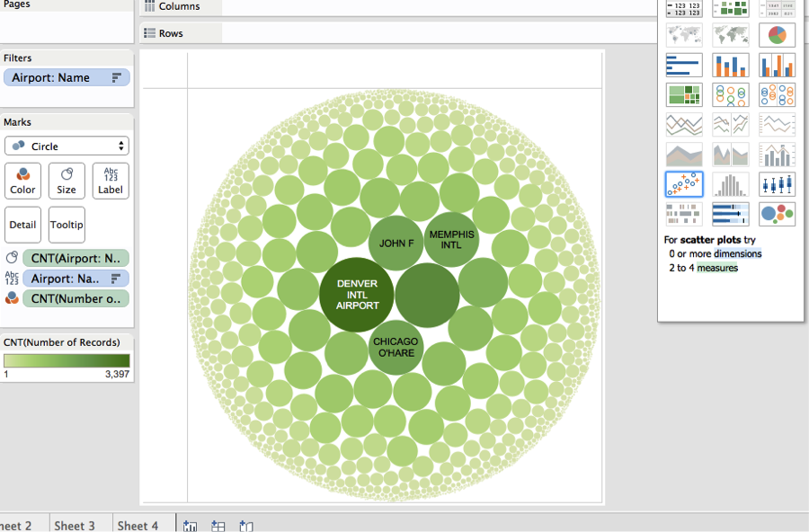Select the circle views chart type
Viewport: 809px width, 532px height.
[731, 95]
